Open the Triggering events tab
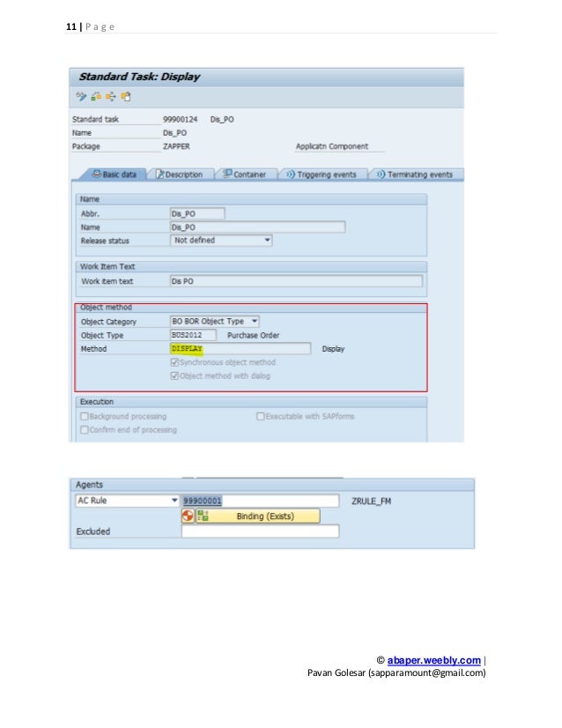The height and width of the screenshot is (728, 562). (322, 175)
